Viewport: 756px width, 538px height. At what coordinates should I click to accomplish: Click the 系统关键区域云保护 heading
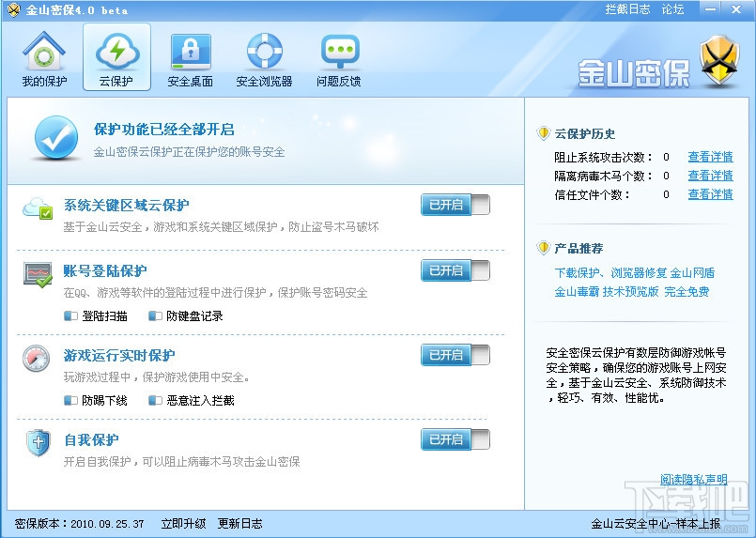(x=127, y=206)
